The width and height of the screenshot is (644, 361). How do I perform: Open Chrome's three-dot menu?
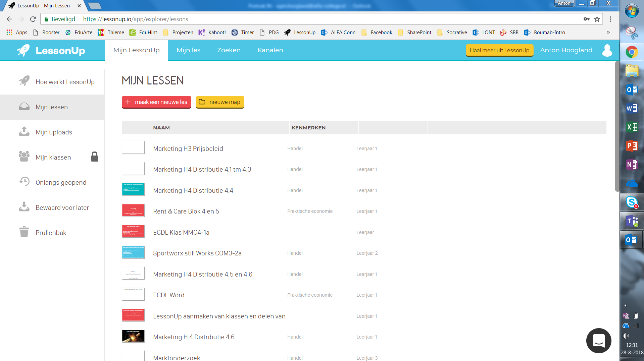(x=610, y=19)
